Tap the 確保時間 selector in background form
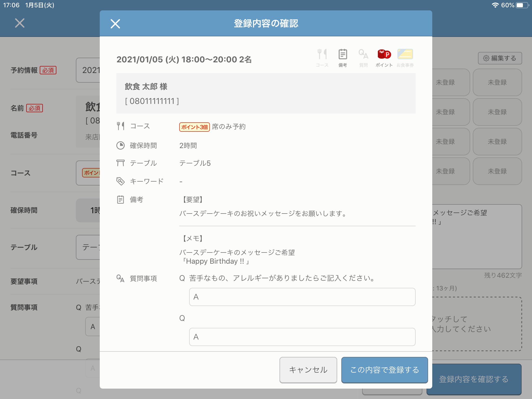 point(88,210)
